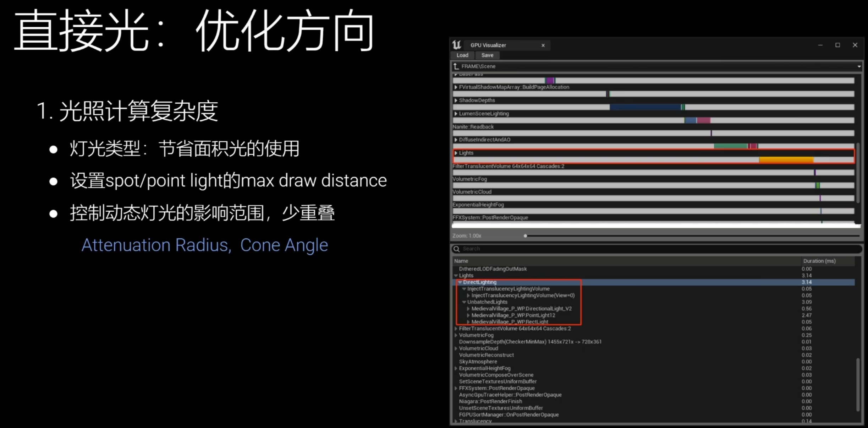Click the FRAME\Scene up-level arrow icon
868x428 pixels.
(x=456, y=66)
